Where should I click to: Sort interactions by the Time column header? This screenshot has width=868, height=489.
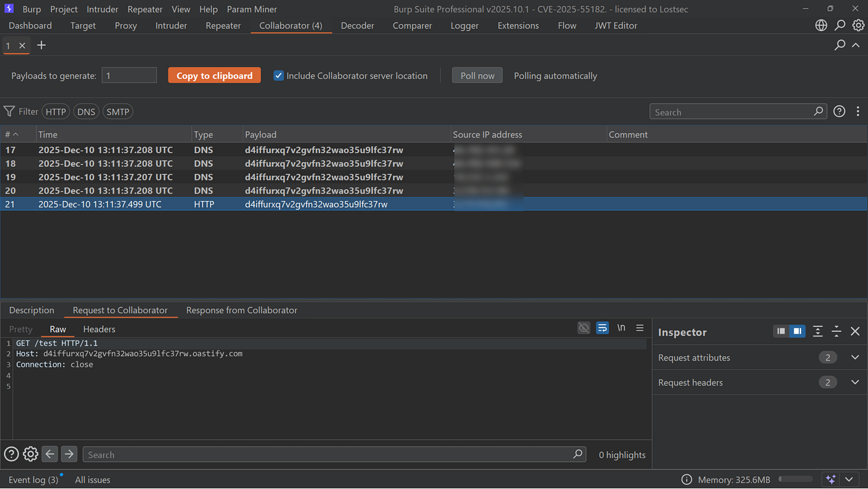point(113,134)
